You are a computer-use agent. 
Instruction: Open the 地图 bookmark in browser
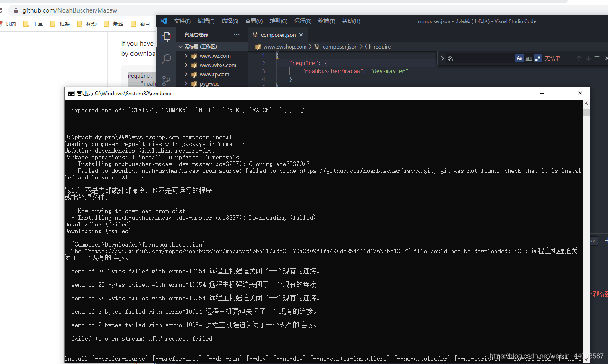tap(8, 24)
